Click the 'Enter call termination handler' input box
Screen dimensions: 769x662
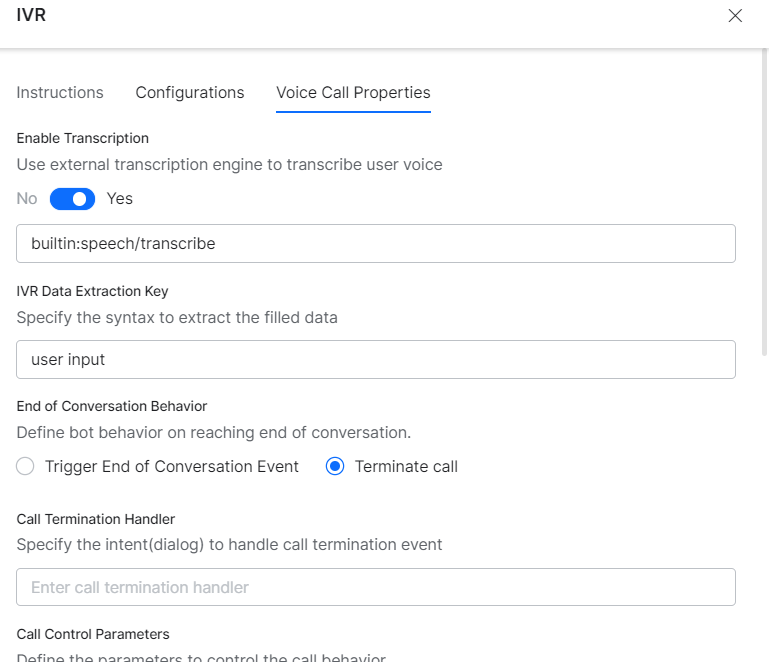[376, 587]
